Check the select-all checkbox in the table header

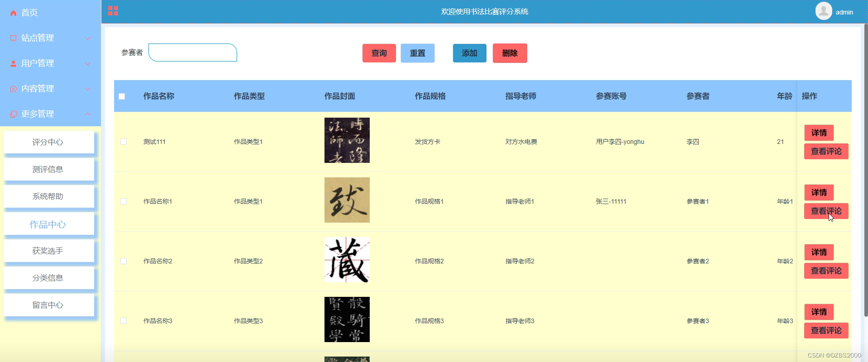[x=122, y=96]
